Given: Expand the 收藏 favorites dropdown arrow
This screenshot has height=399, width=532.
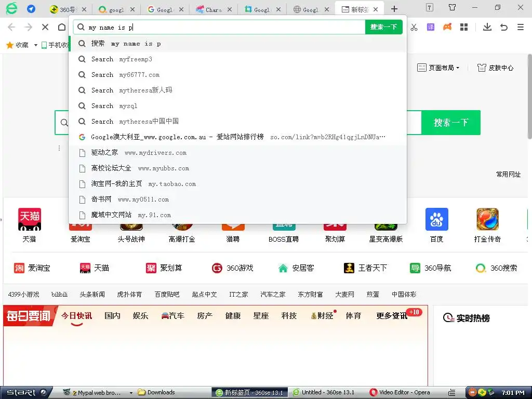Looking at the screenshot, I should pyautogui.click(x=36, y=45).
